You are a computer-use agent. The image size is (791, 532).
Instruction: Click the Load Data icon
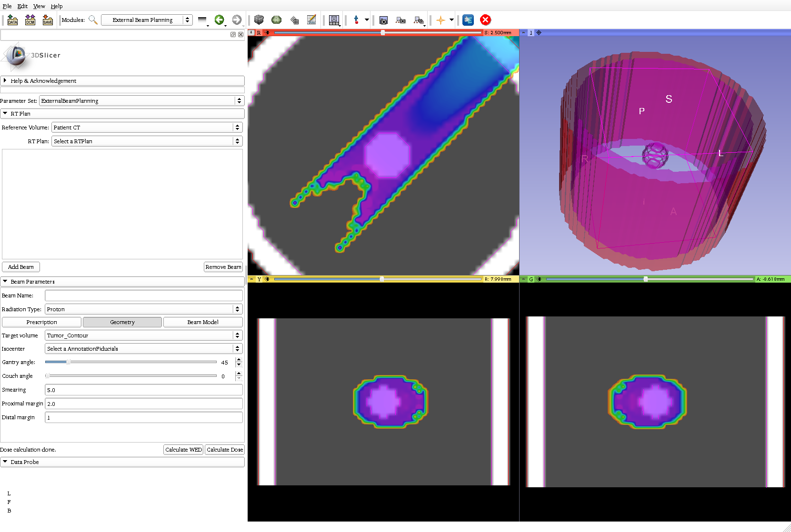12,20
